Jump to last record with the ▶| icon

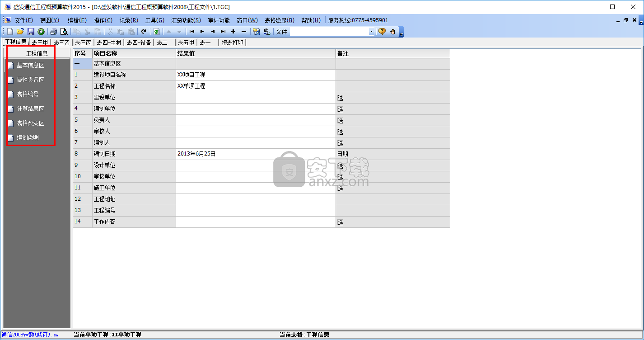[x=223, y=32]
